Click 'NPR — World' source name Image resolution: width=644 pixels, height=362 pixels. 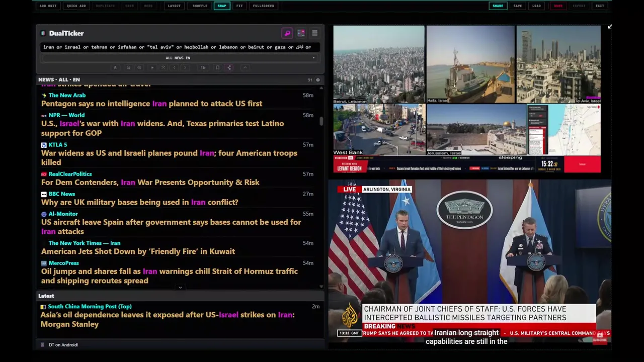pyautogui.click(x=66, y=115)
